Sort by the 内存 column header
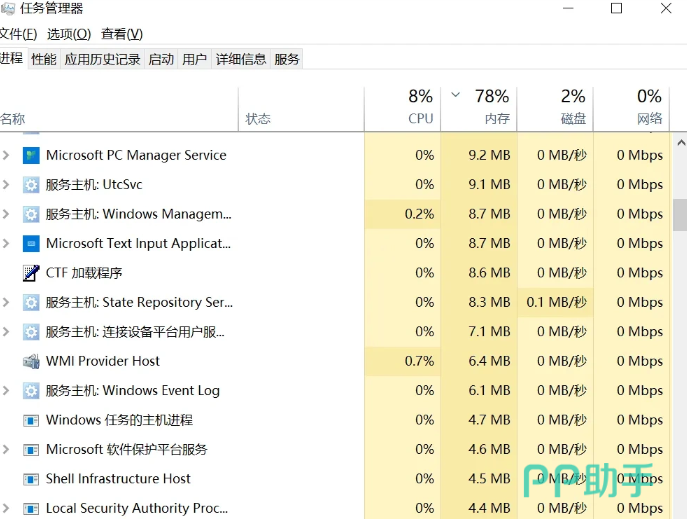 pos(478,109)
